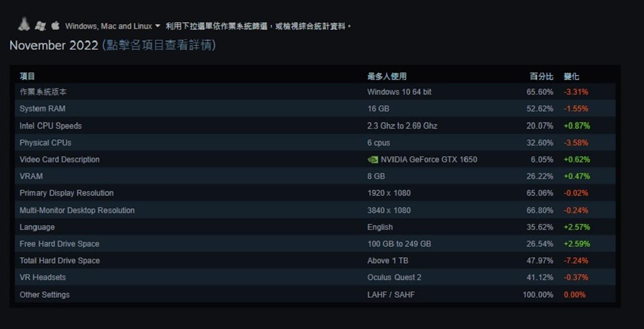Open the Language statistics row

(37, 227)
